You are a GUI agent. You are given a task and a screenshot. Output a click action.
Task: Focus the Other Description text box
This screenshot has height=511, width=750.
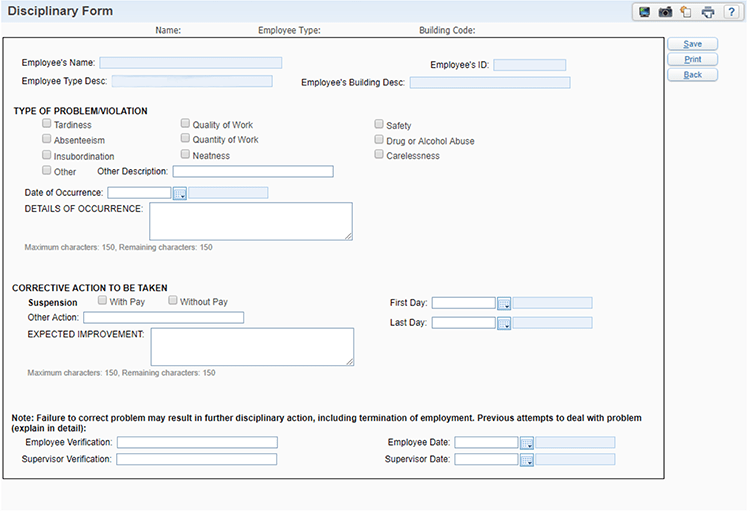(253, 171)
